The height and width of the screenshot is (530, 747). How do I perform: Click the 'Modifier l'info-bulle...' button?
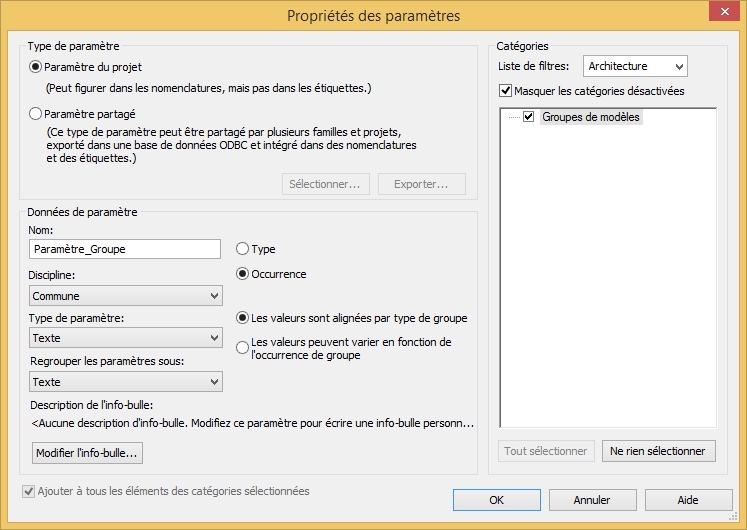coord(88,453)
